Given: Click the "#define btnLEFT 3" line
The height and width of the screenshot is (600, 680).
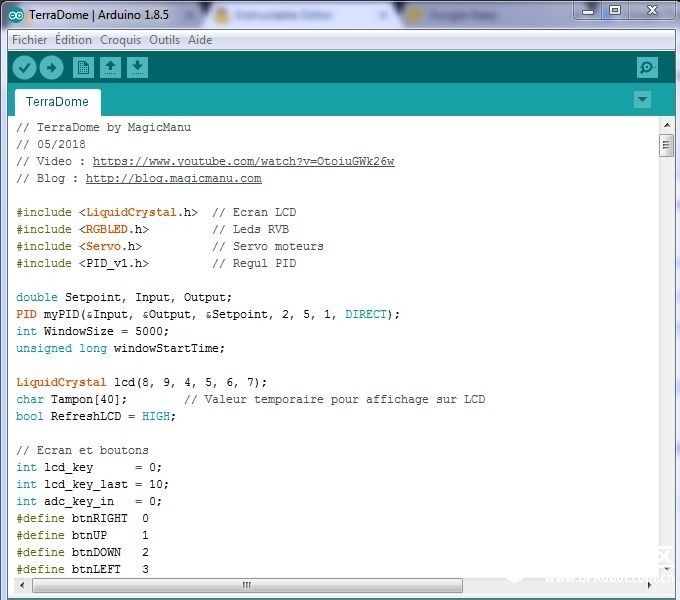Looking at the screenshot, I should tap(82, 569).
